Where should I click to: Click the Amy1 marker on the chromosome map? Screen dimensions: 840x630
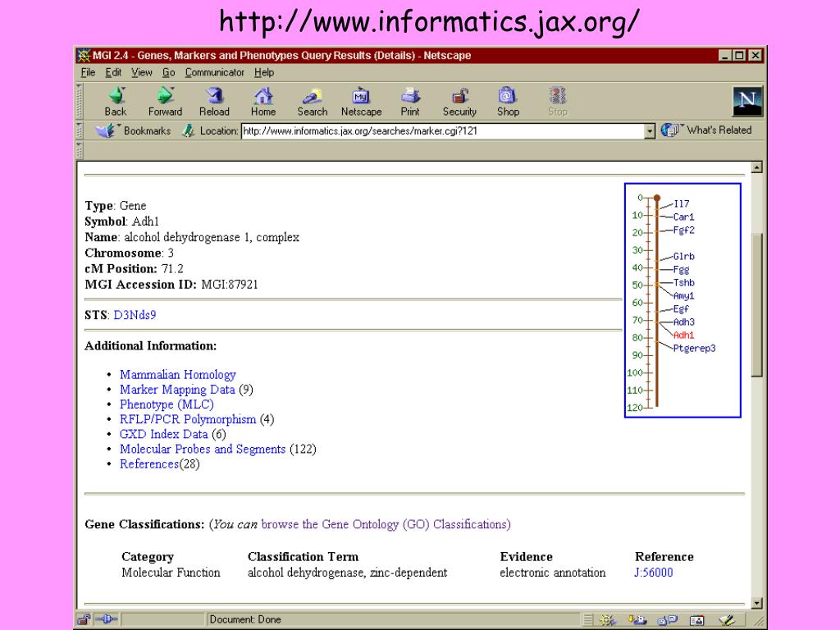click(683, 295)
